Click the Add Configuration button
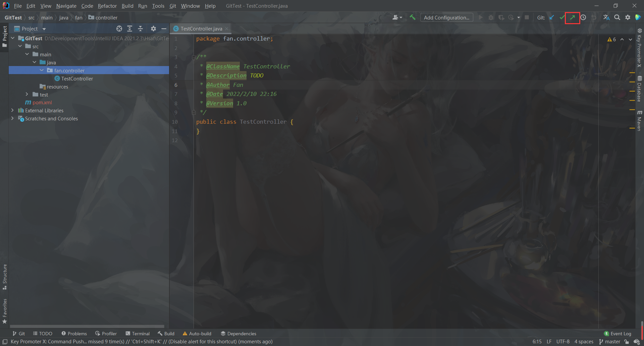This screenshot has height=346, width=644. point(446,17)
